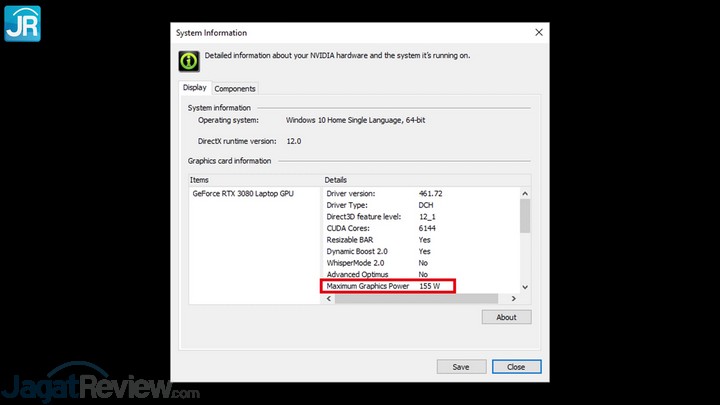Click the horizontal scrollbar left arrow
Viewport: 720px width, 405px height.
pyautogui.click(x=330, y=298)
